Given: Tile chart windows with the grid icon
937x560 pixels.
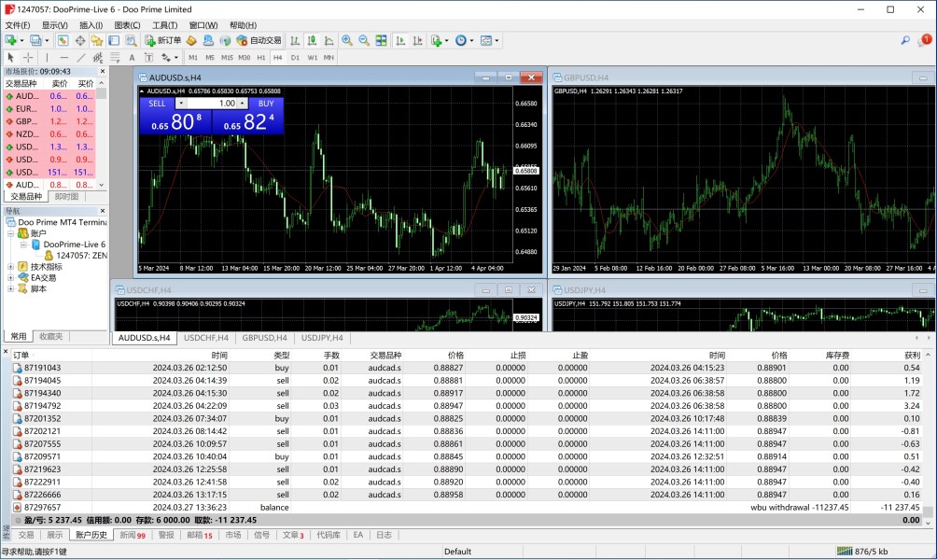Looking at the screenshot, I should click(x=381, y=40).
